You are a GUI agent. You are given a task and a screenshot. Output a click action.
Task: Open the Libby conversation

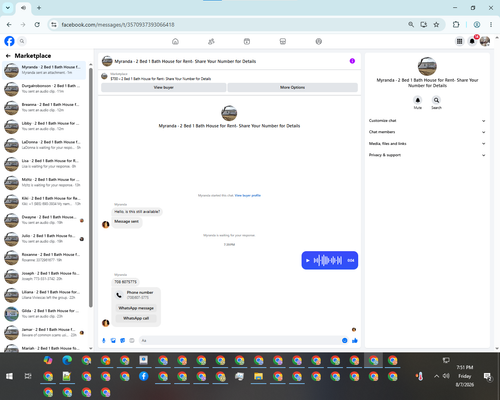tap(44, 126)
